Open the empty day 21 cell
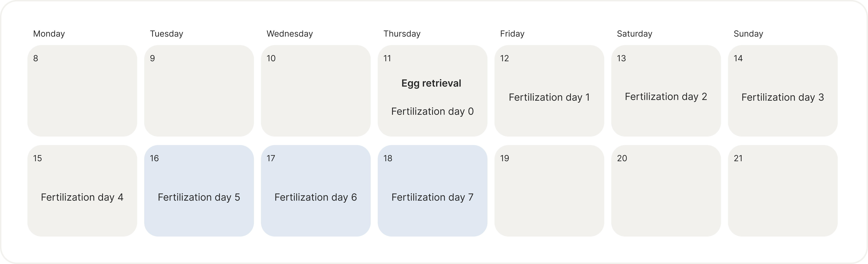 [783, 191]
